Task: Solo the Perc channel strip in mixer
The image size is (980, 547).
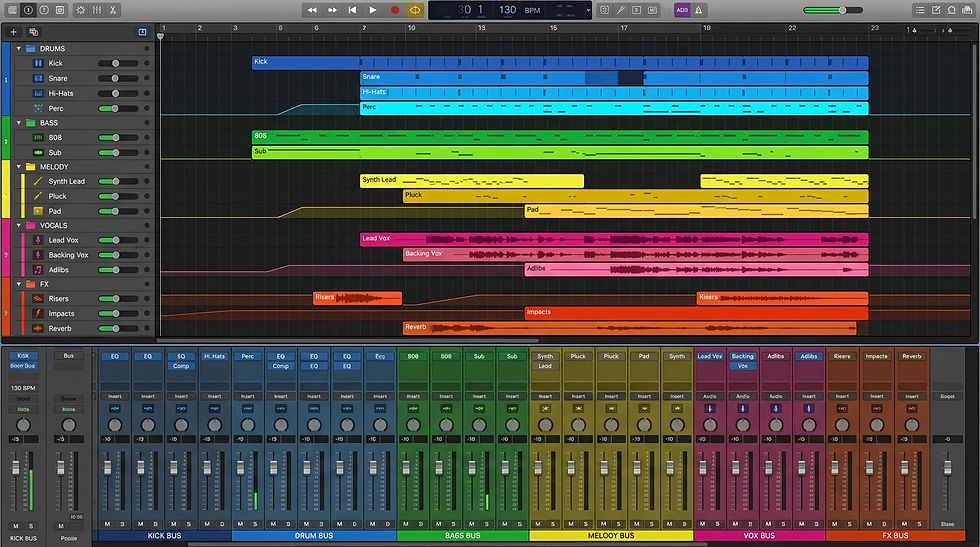Action: pyautogui.click(x=255, y=524)
